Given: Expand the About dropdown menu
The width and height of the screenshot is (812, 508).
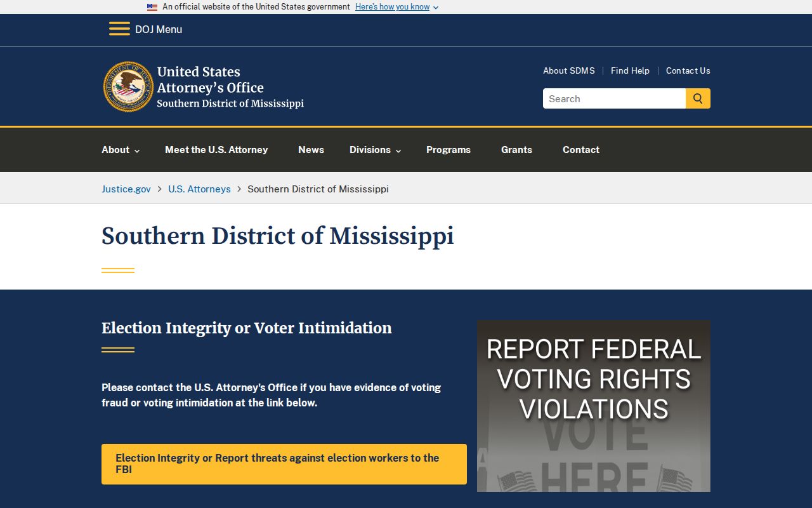Looking at the screenshot, I should tap(121, 150).
